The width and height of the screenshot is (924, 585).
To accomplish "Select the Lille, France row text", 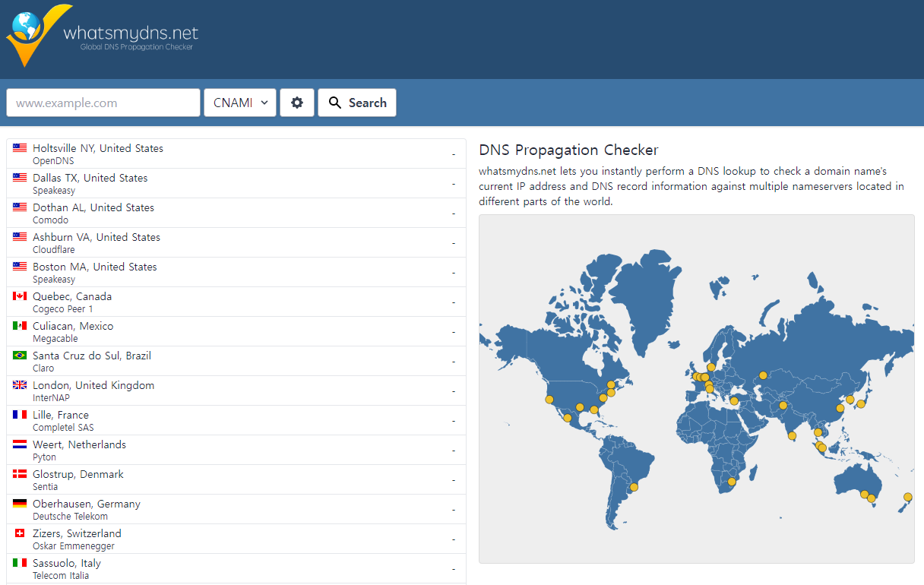I will coord(61,415).
